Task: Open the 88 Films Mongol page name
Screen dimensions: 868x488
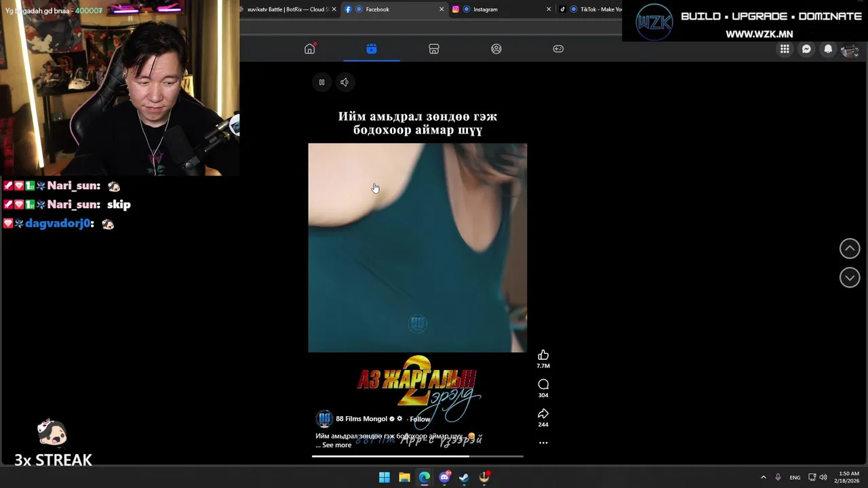Action: tap(361, 419)
